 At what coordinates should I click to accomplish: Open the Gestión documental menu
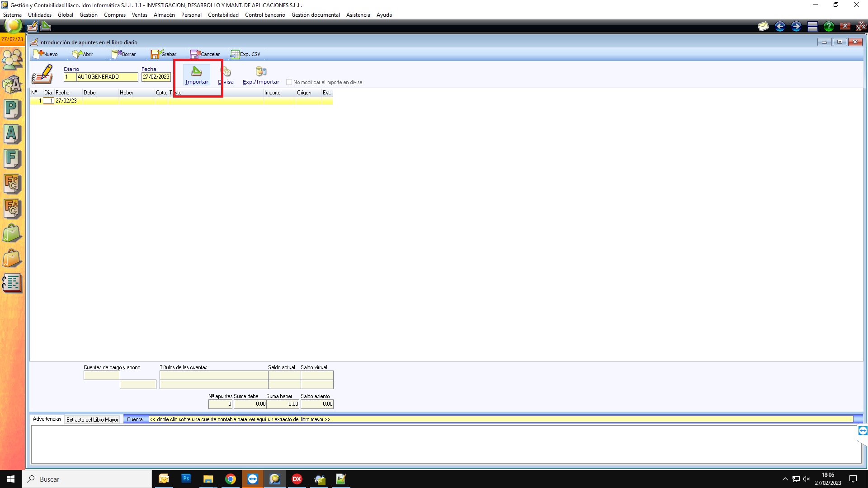tap(316, 15)
